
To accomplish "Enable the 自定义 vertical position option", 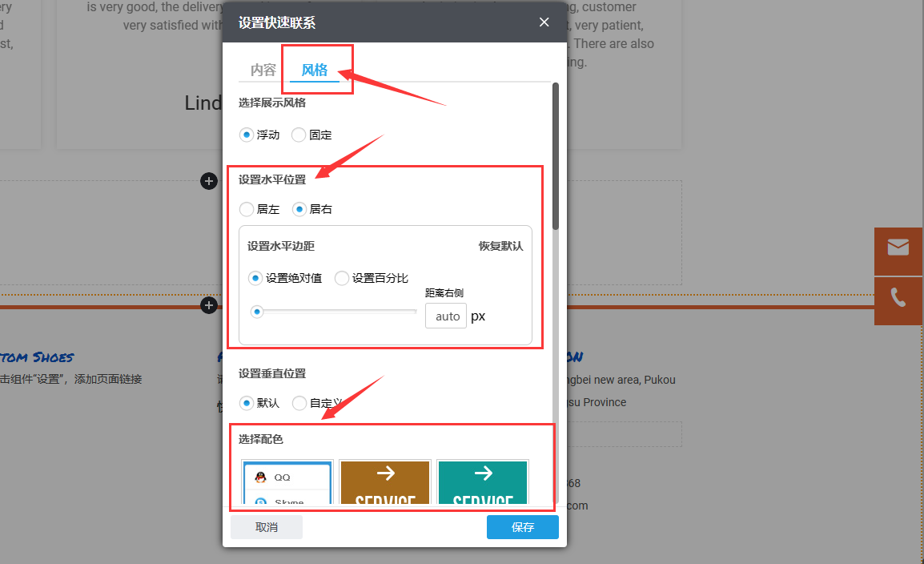I will [x=299, y=403].
